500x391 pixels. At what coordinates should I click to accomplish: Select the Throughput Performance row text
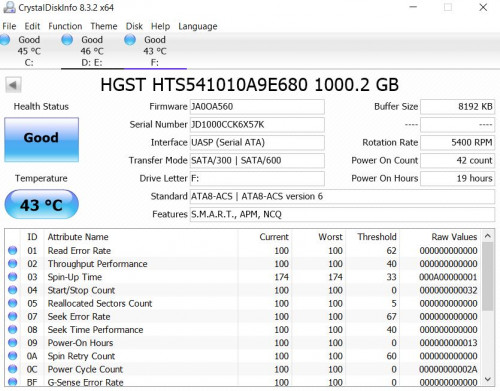[97, 264]
